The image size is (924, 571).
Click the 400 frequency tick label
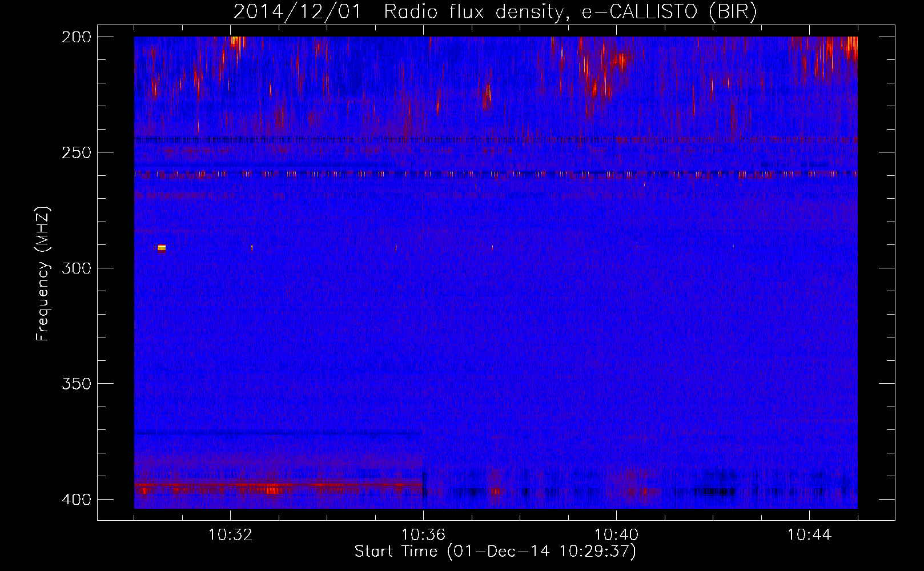point(76,499)
